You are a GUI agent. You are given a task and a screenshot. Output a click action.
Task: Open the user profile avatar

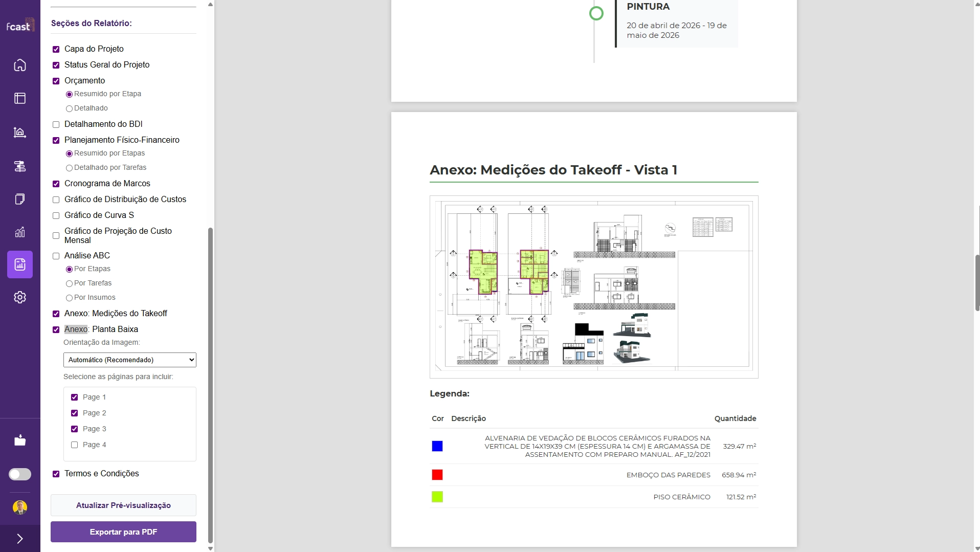(20, 507)
